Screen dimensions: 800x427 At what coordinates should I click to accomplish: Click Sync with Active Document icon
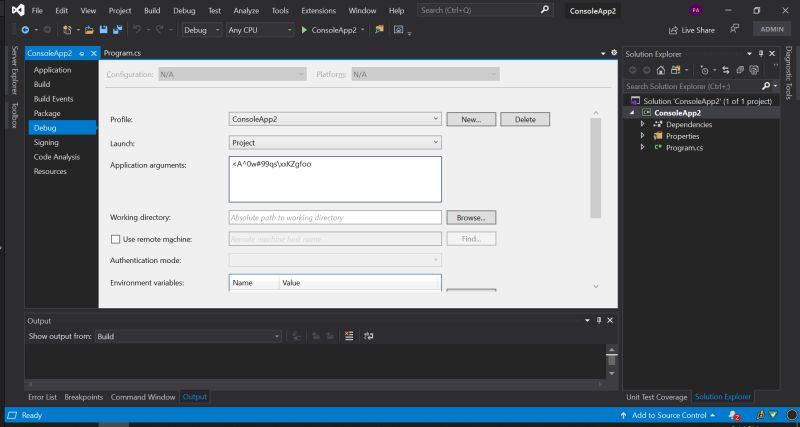pos(726,70)
